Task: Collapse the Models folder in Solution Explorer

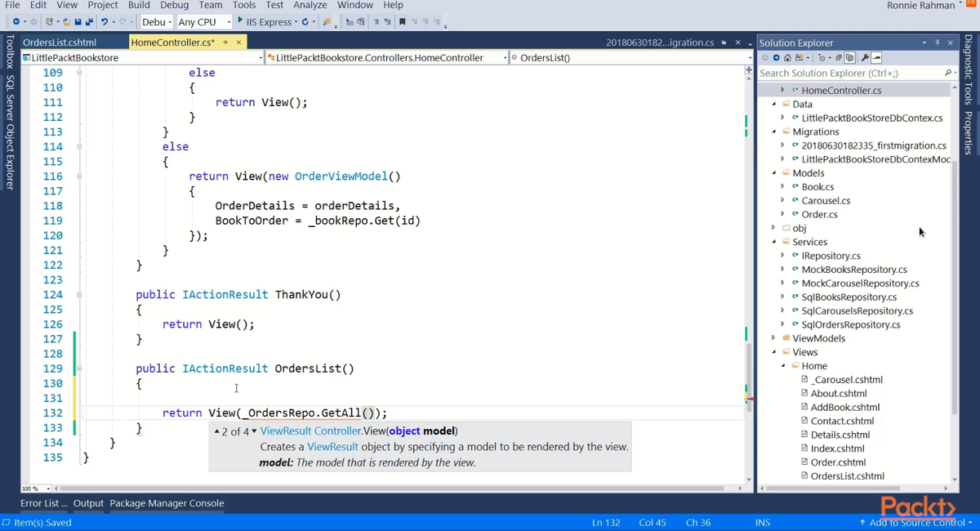Action: [774, 173]
